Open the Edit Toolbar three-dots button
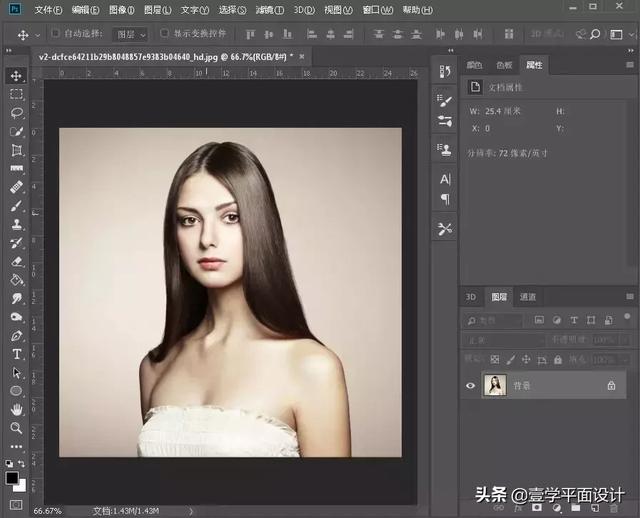Screen dimensions: 640x518 (16, 447)
